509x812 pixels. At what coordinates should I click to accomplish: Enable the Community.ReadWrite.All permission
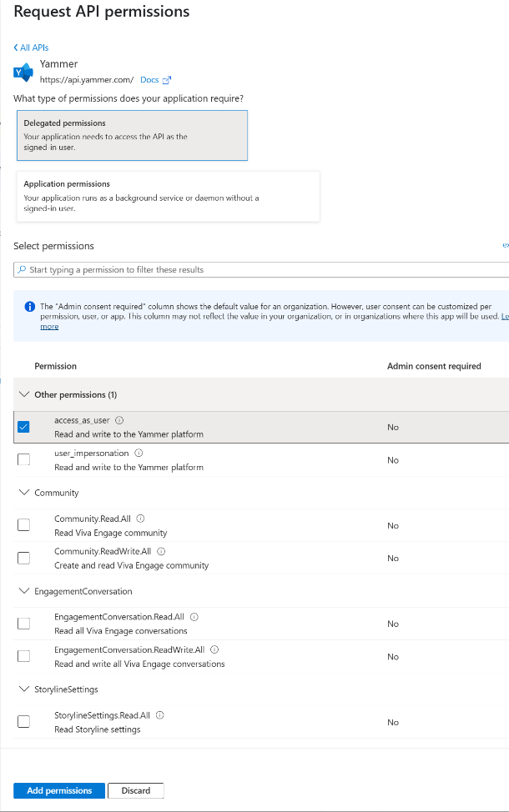click(x=23, y=558)
